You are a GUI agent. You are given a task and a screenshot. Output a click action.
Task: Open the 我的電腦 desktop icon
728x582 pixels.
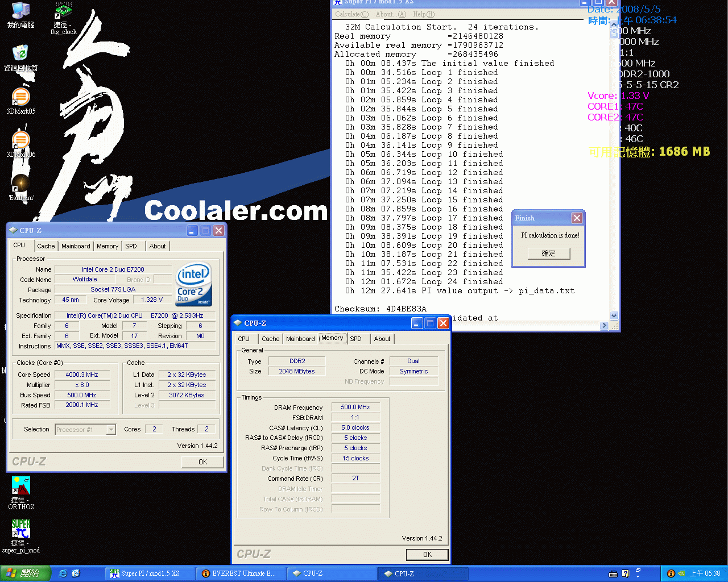click(20, 15)
